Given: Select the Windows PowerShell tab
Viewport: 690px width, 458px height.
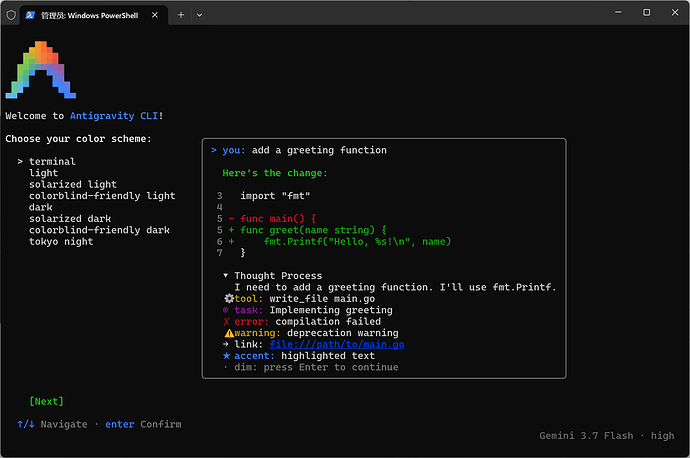Looking at the screenshot, I should coord(94,15).
